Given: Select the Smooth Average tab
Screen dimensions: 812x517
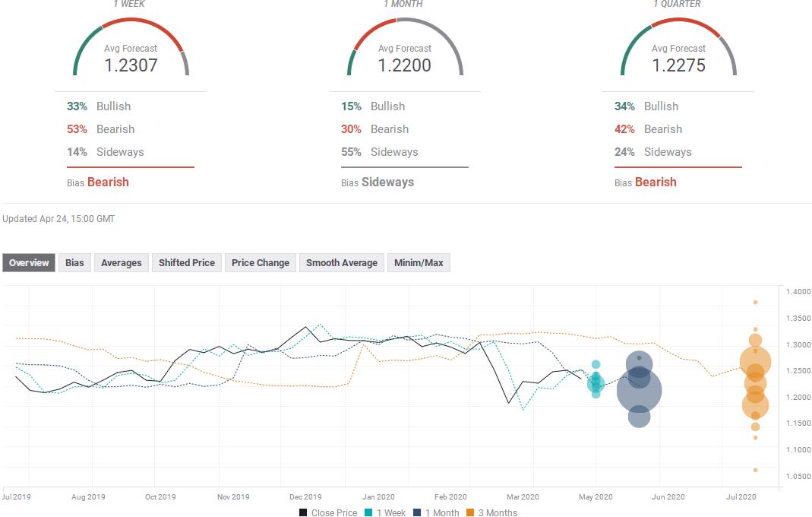Looking at the screenshot, I should point(341,263).
